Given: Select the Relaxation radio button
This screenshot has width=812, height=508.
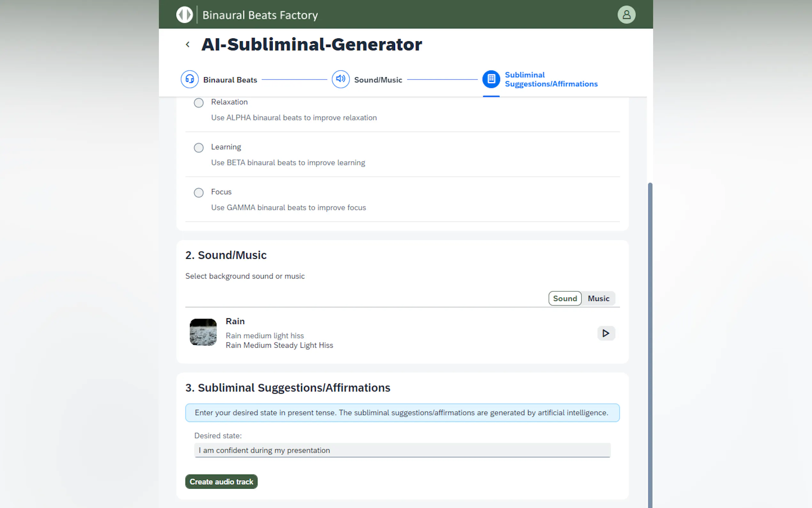Looking at the screenshot, I should click(x=199, y=103).
